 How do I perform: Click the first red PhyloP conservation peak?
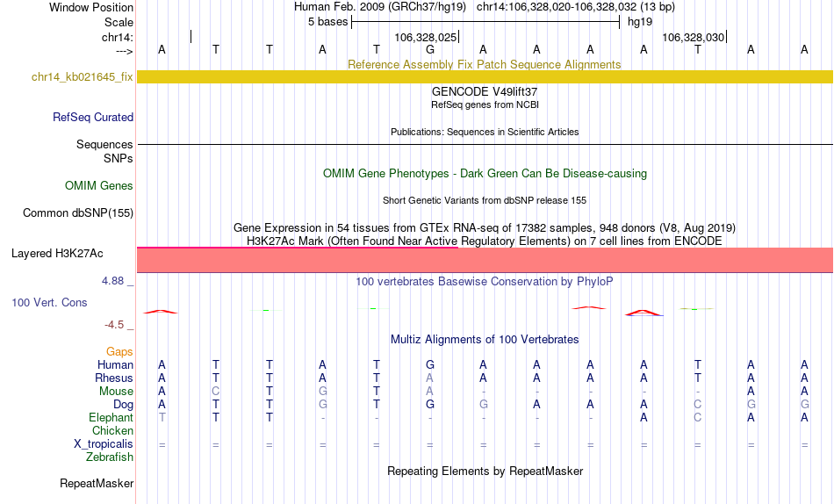161,312
